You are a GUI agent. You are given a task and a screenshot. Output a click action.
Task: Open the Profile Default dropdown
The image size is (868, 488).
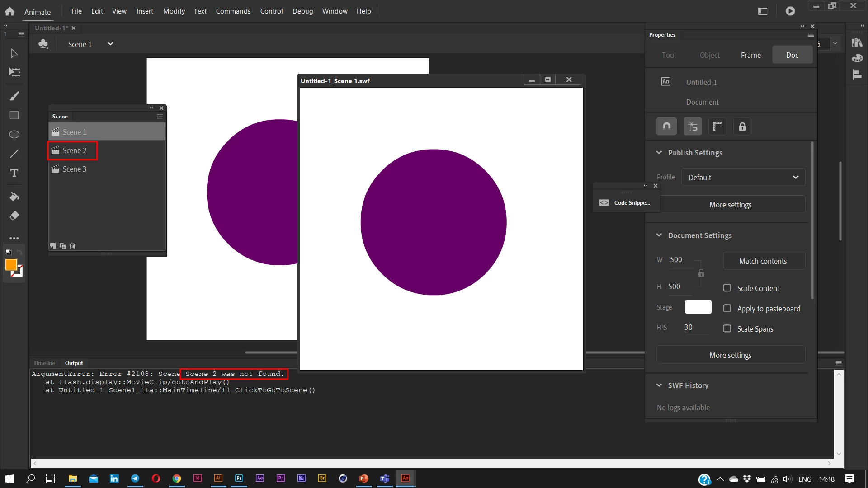click(743, 178)
